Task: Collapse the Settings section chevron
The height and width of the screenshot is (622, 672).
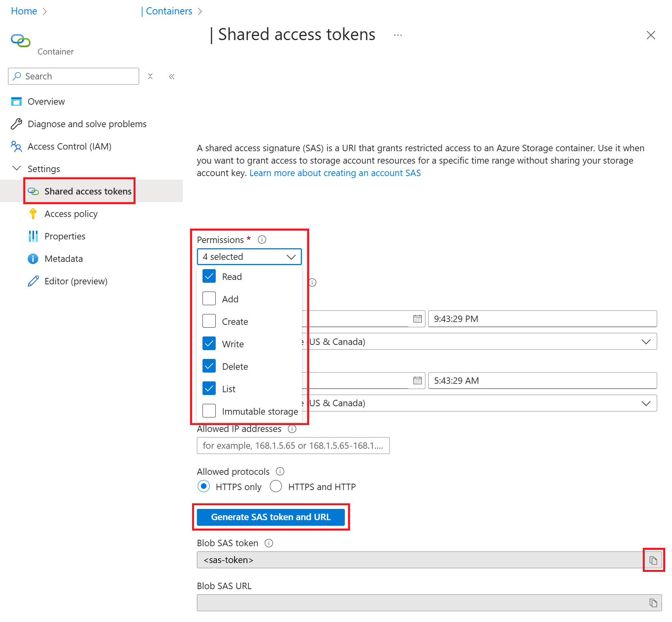Action: coord(16,168)
